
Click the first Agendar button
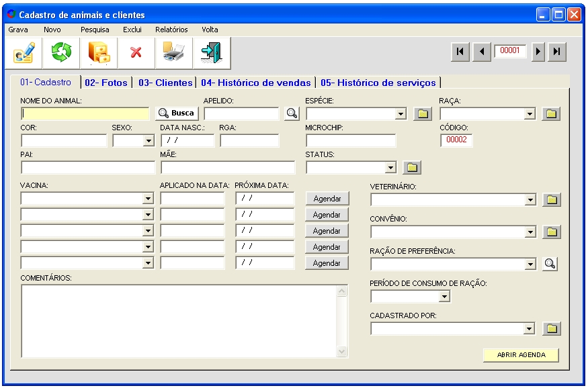[327, 199]
